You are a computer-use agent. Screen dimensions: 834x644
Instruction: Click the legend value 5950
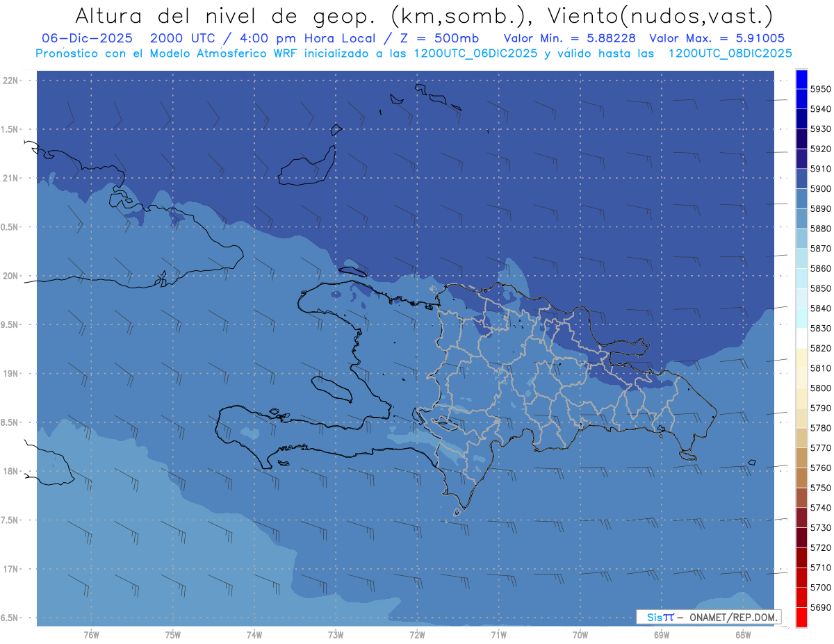tap(820, 90)
